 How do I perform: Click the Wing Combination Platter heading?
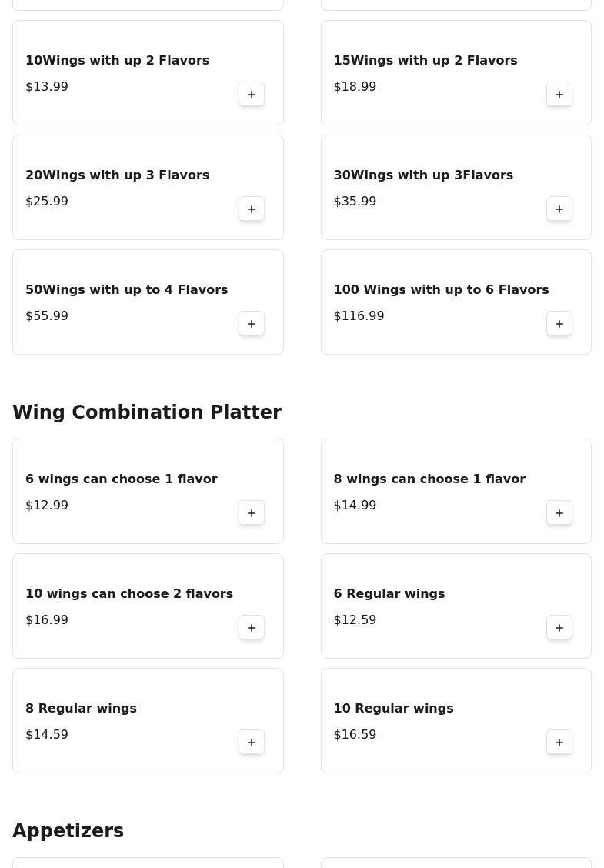pyautogui.click(x=147, y=412)
